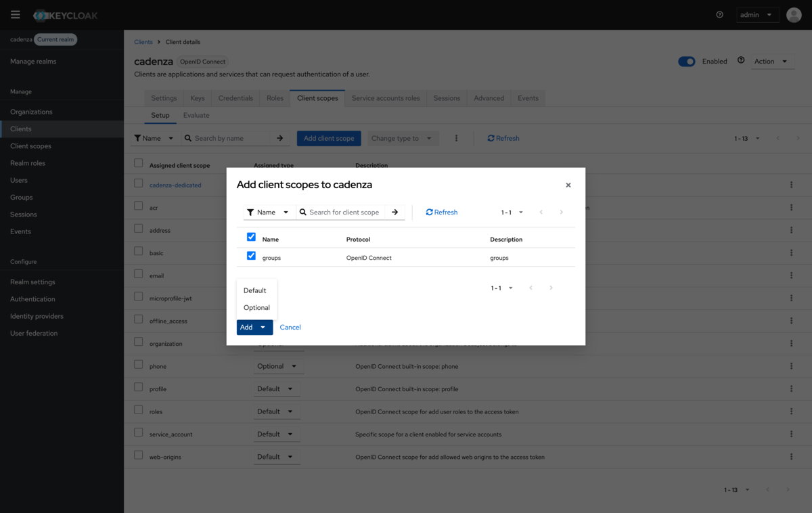812x513 pixels.
Task: Click the search arrow in the dialog
Action: (x=394, y=213)
